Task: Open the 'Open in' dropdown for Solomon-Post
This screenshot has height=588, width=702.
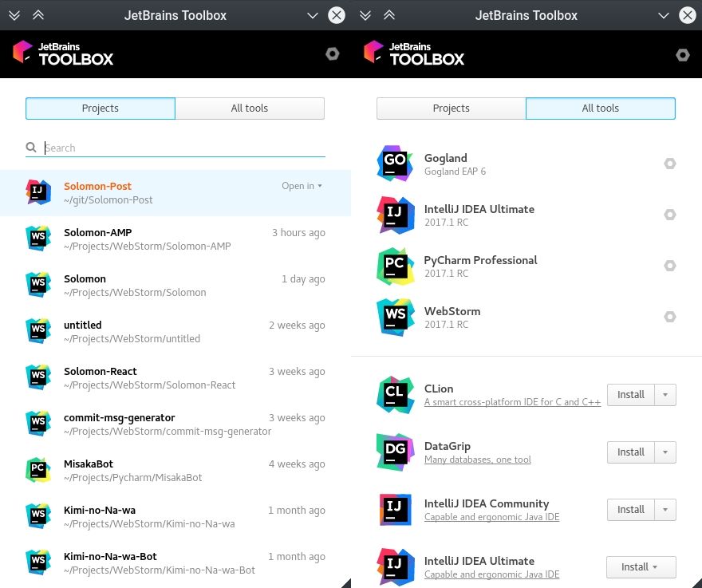Action: (302, 186)
